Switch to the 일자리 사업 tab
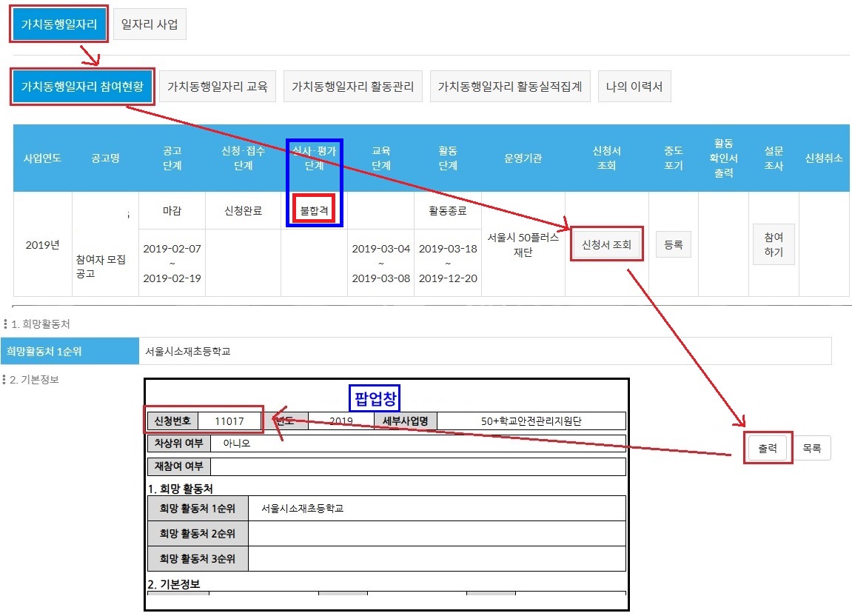This screenshot has width=852, height=616. pos(150,23)
